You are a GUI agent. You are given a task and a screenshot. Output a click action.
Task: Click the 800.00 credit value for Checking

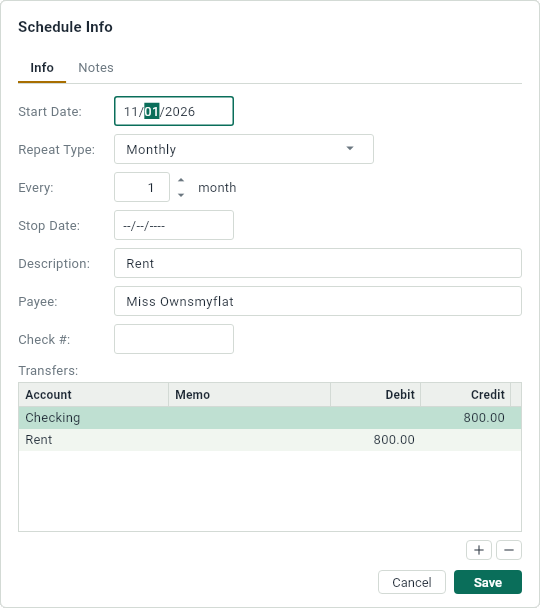point(484,418)
